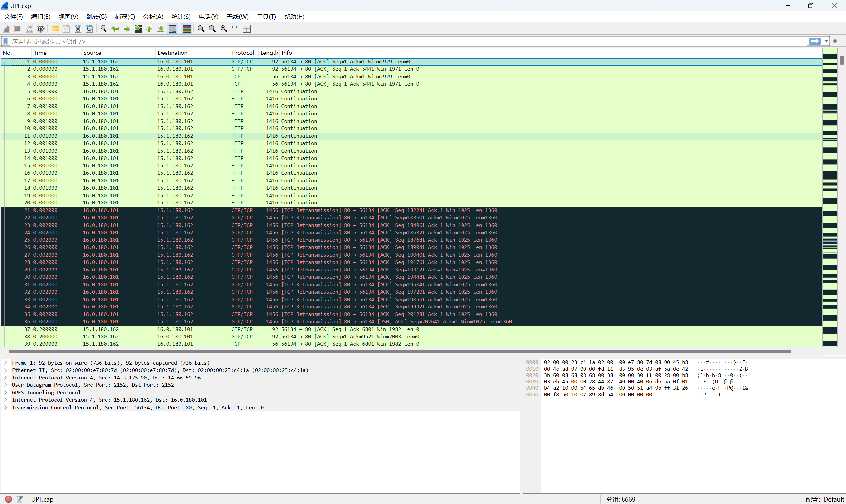This screenshot has width=846, height=504.
Task: Find a packet with the magnifier
Action: point(104,29)
